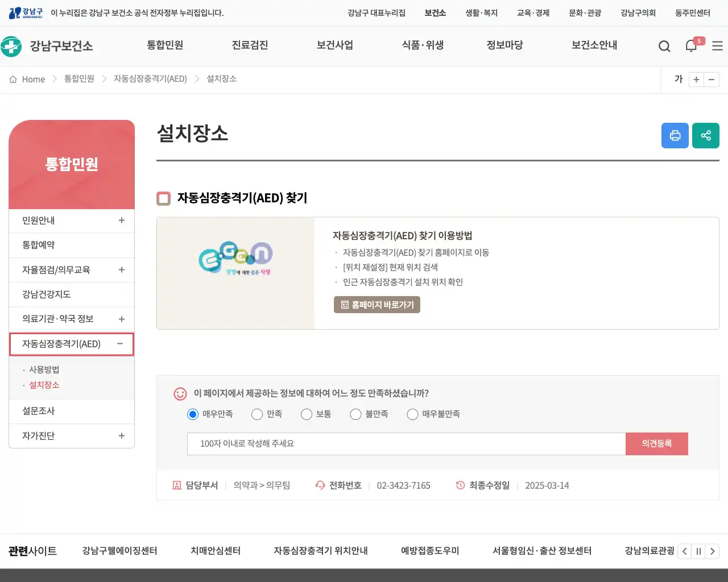This screenshot has height=582, width=728.
Task: Click the 치매안심센터 footer link
Action: click(x=215, y=551)
